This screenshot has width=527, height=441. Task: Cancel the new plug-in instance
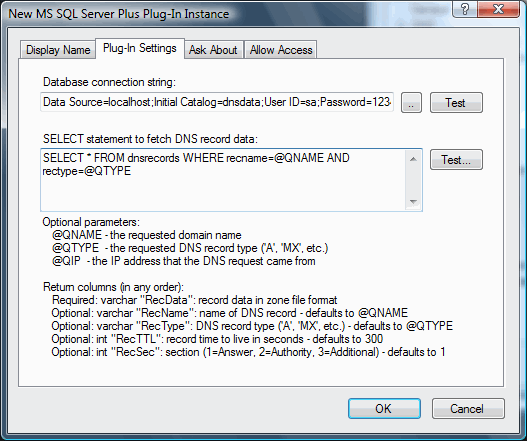click(x=468, y=408)
